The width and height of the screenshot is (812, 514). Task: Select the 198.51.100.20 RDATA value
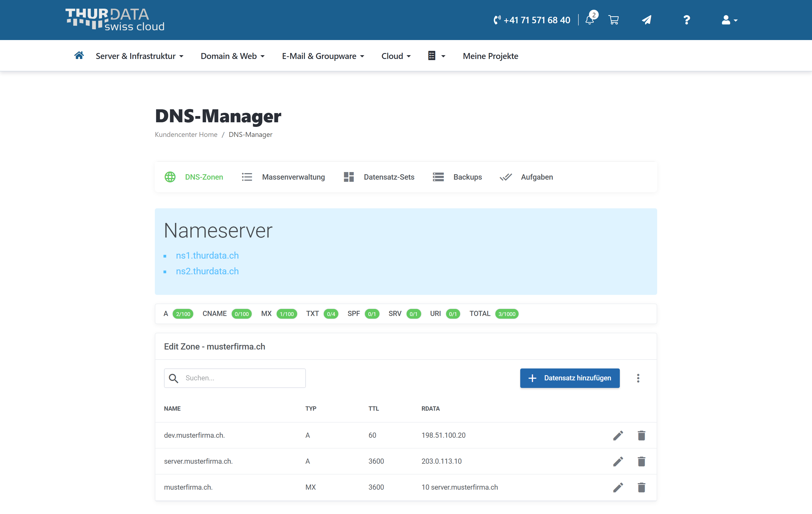point(443,435)
